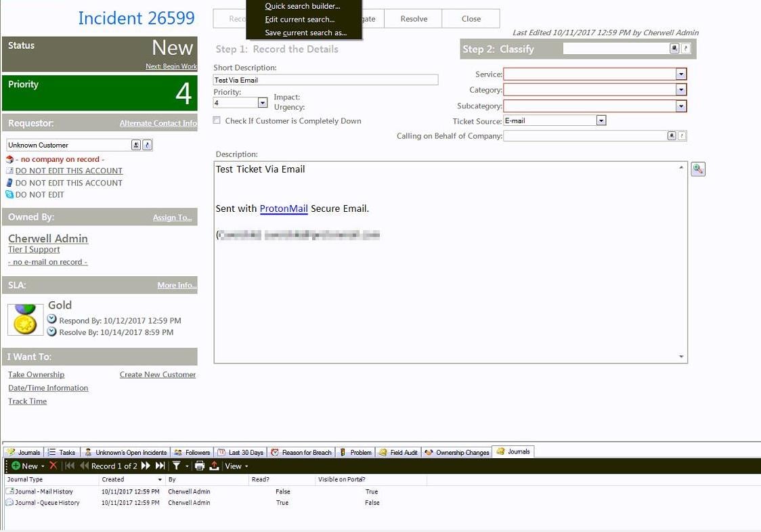Print the journals list
The image size is (761, 532).
[200, 466]
